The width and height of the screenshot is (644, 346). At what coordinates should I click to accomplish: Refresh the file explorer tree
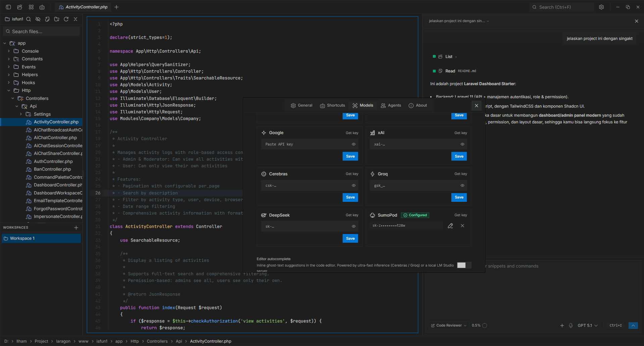66,19
